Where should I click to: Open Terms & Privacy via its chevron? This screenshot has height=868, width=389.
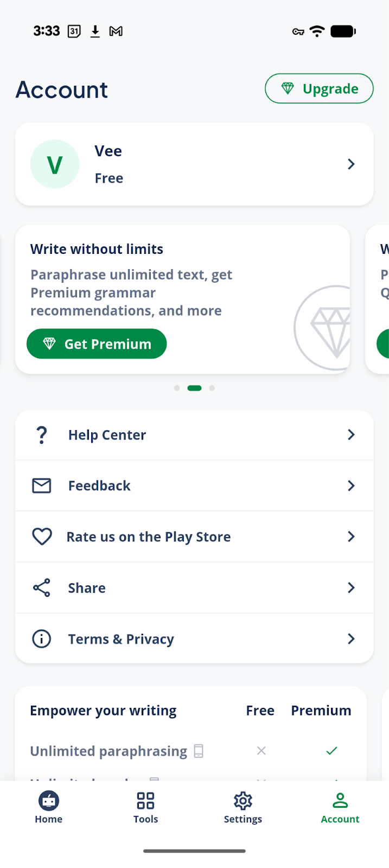(x=351, y=639)
